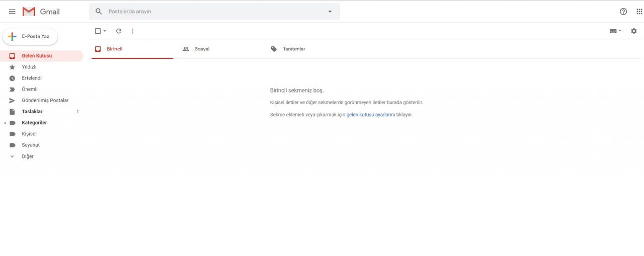Tick the select all checkbox

pyautogui.click(x=98, y=31)
